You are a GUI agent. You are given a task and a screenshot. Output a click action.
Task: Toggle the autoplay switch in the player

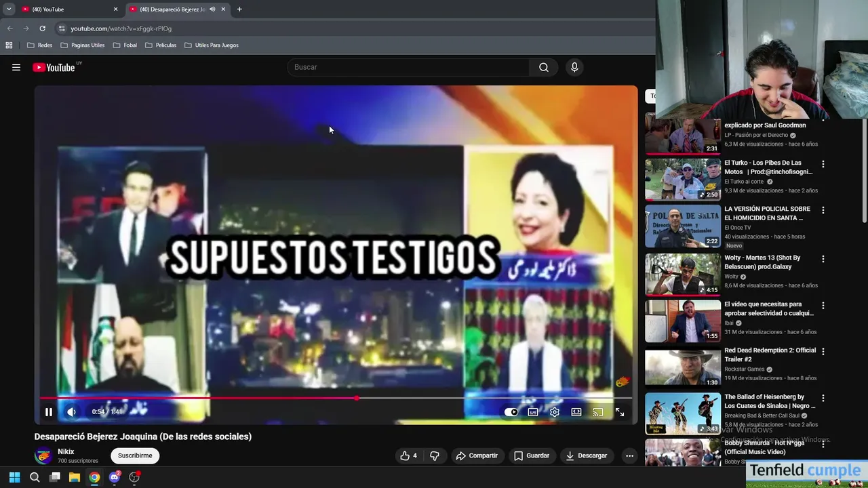pyautogui.click(x=511, y=412)
